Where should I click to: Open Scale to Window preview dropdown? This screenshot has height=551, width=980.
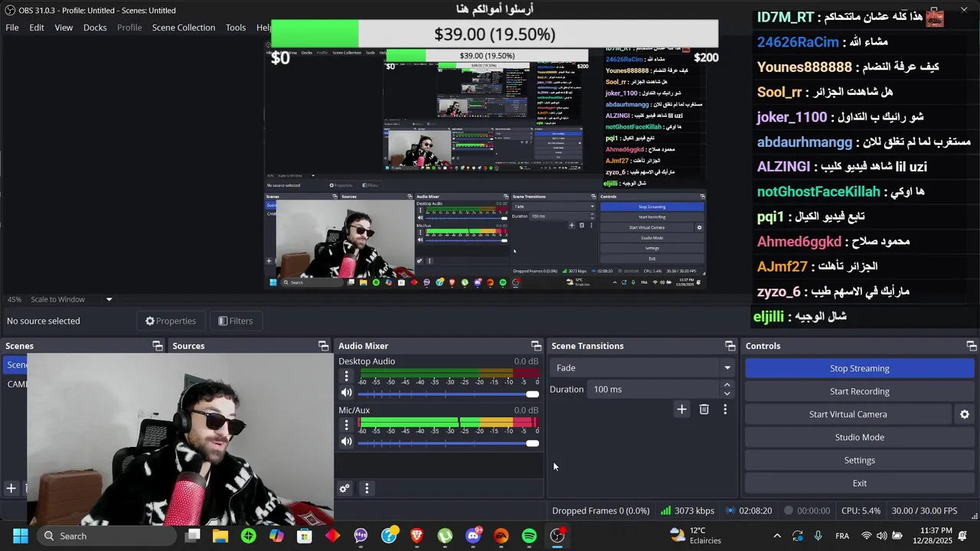pos(70,299)
